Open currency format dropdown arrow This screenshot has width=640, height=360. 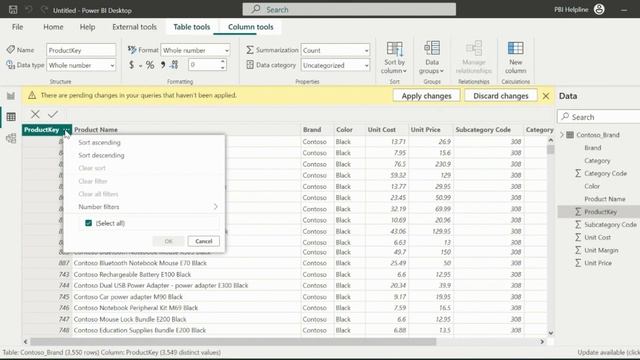pyautogui.click(x=140, y=65)
